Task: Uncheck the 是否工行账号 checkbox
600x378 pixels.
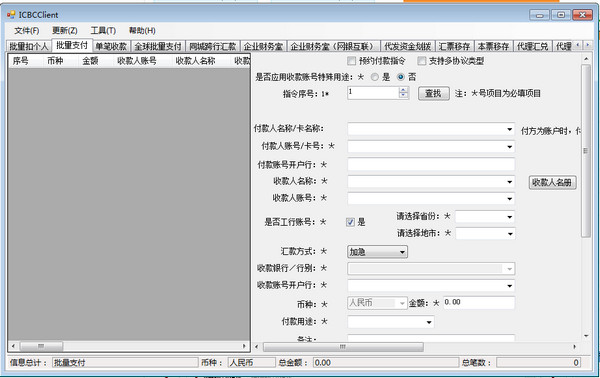Action: coord(350,222)
